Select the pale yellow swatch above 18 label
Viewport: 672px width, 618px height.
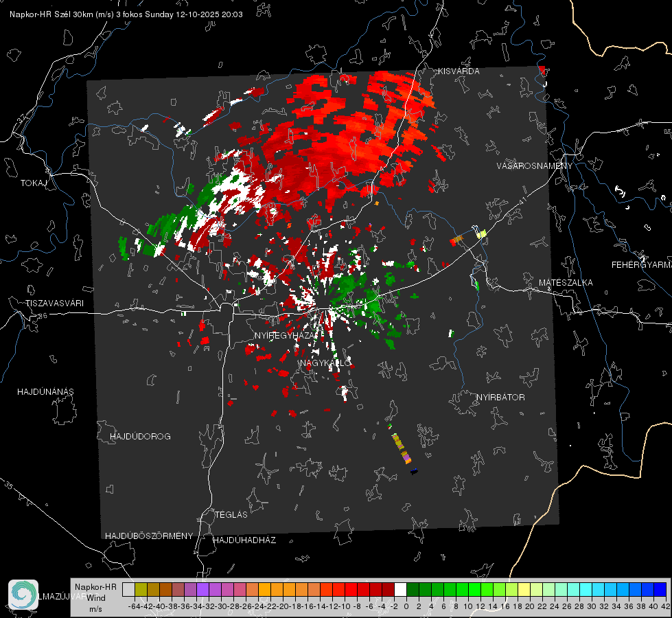[x=524, y=589]
